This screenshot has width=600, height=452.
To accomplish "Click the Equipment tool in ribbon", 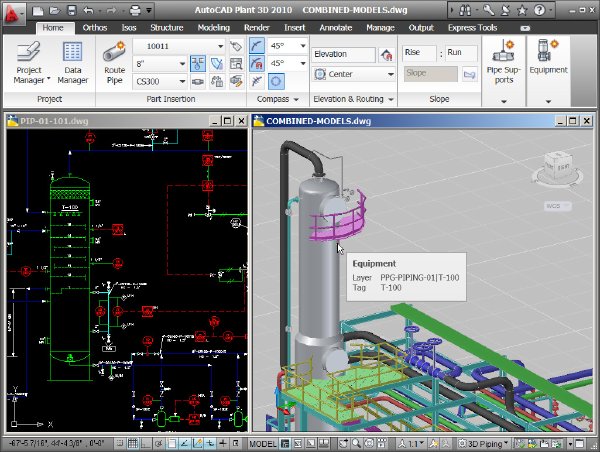I will point(548,57).
